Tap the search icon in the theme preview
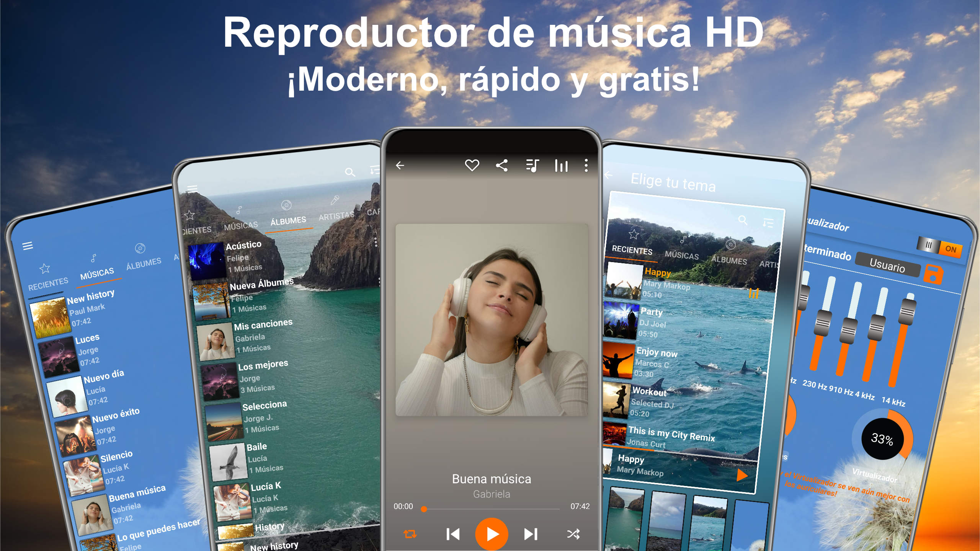The image size is (980, 551). click(743, 220)
